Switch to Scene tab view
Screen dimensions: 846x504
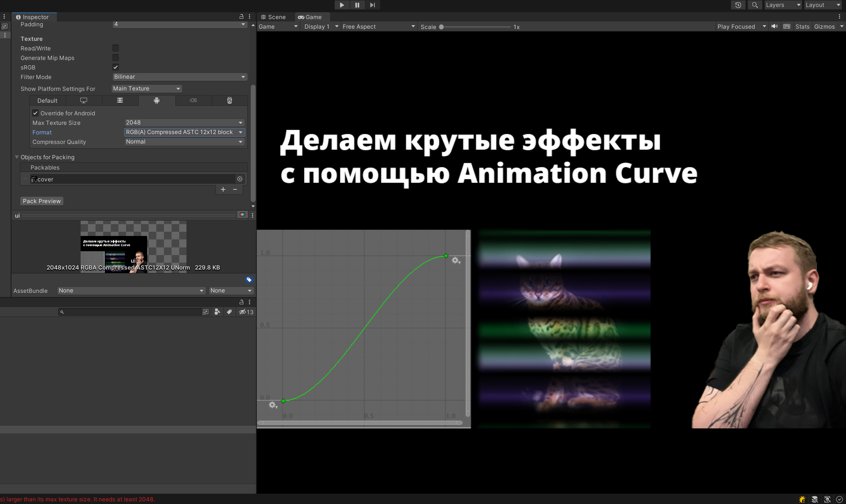point(276,16)
